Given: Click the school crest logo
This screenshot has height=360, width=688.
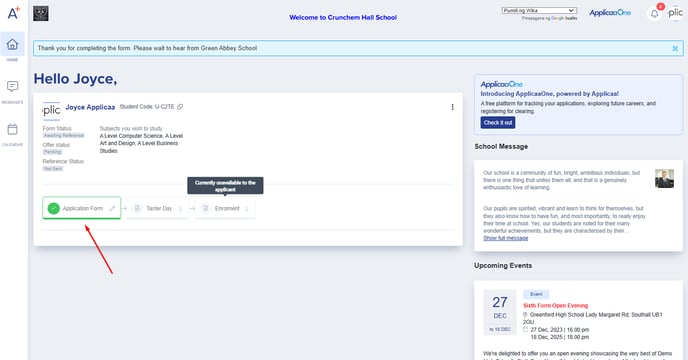Looking at the screenshot, I should [x=41, y=14].
